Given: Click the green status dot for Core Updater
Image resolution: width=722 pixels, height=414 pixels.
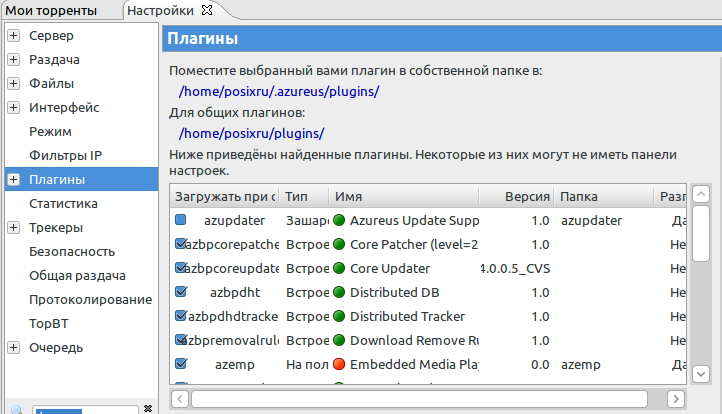Looking at the screenshot, I should coord(339,268).
